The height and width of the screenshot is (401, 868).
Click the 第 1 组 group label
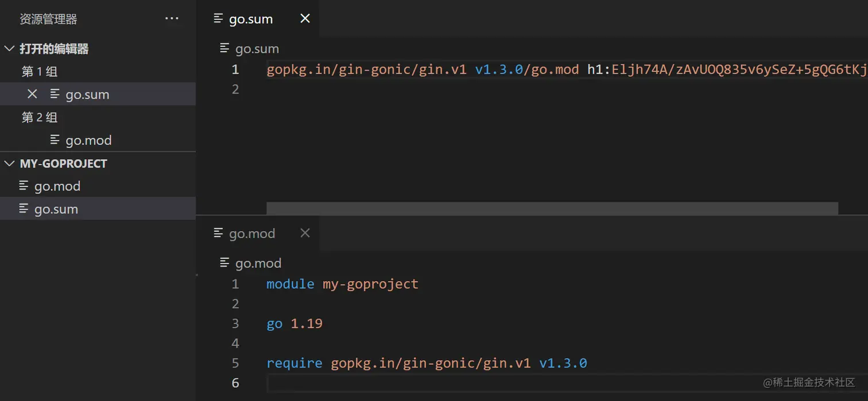pyautogui.click(x=40, y=72)
